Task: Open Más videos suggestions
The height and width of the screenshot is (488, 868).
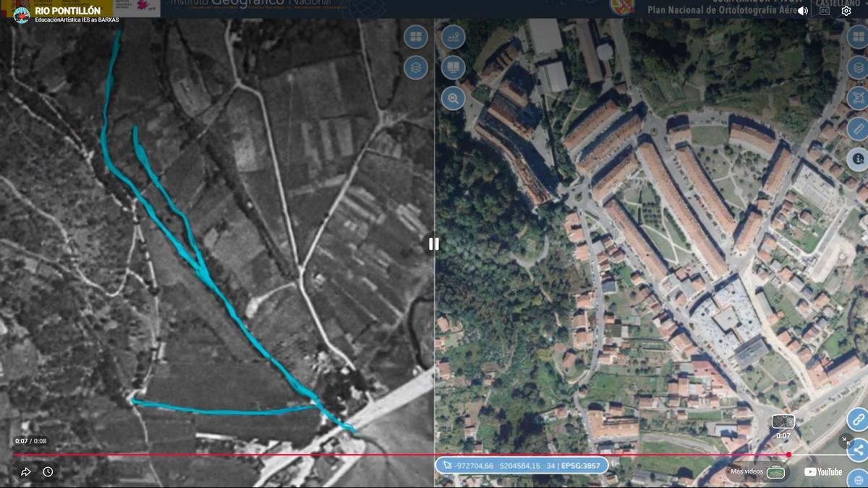Action: click(757, 472)
